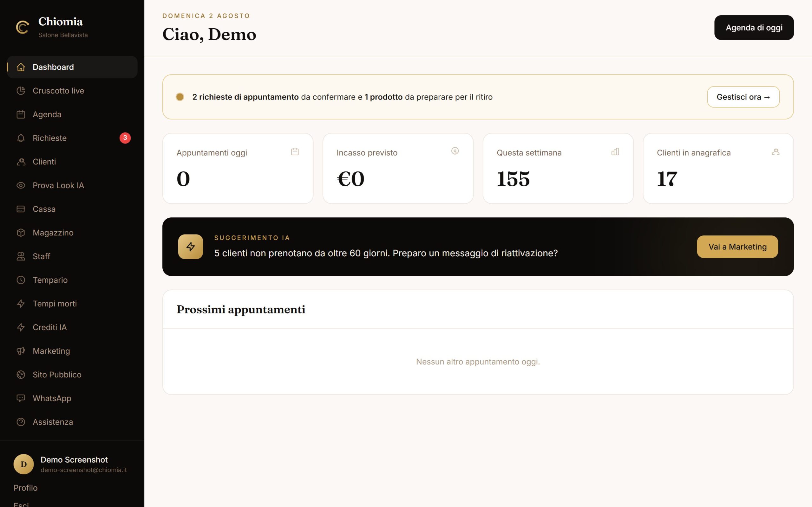Open the WhatsApp chat icon

tap(21, 398)
